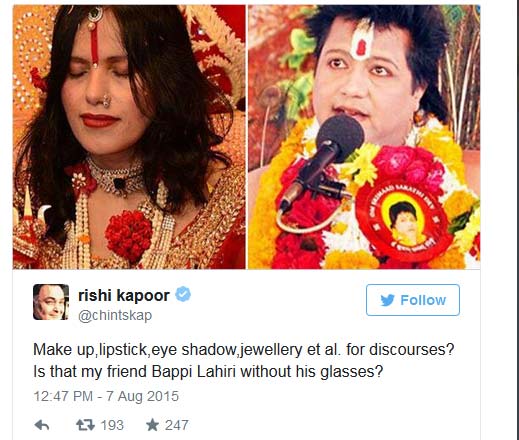
Task: Open the @chintskap handle link
Action: 115,315
